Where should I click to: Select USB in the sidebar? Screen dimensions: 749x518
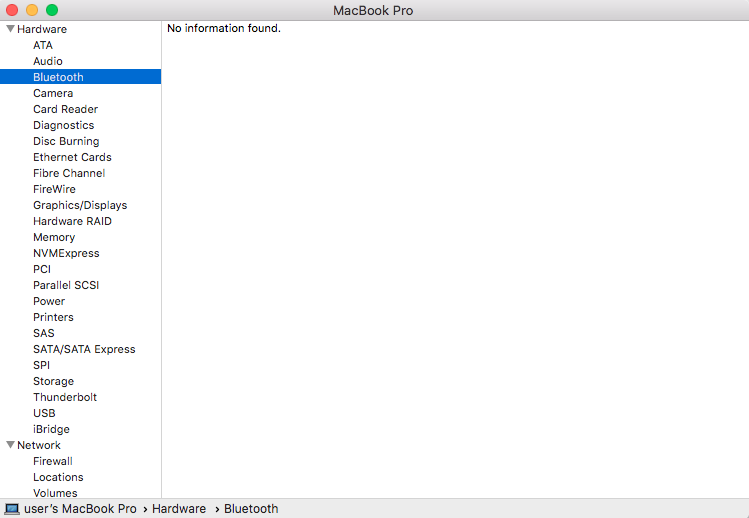pos(44,413)
